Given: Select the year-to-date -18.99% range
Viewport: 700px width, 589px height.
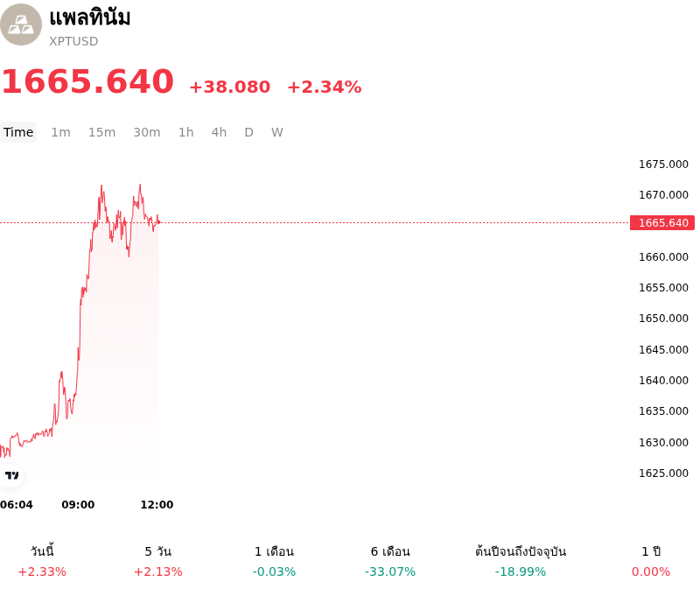Looking at the screenshot, I should point(521,561).
